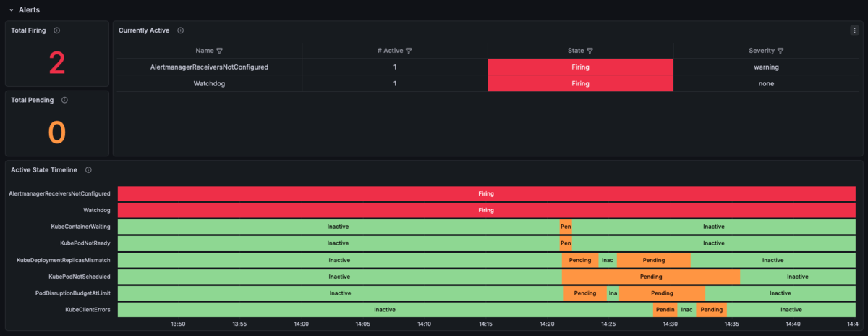
Task: Click KubeClientErrors timeline row label
Action: point(88,310)
